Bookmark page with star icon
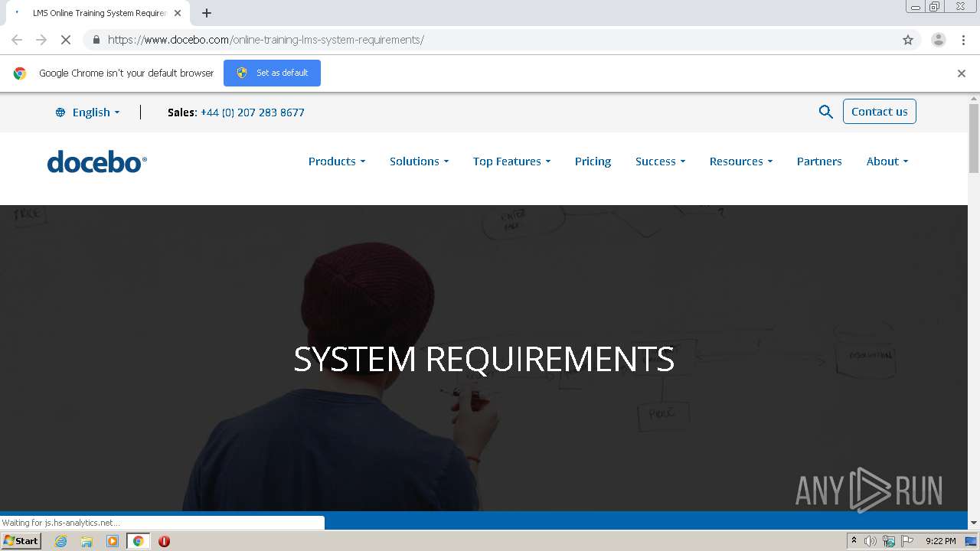The image size is (980, 551). pos(908,40)
